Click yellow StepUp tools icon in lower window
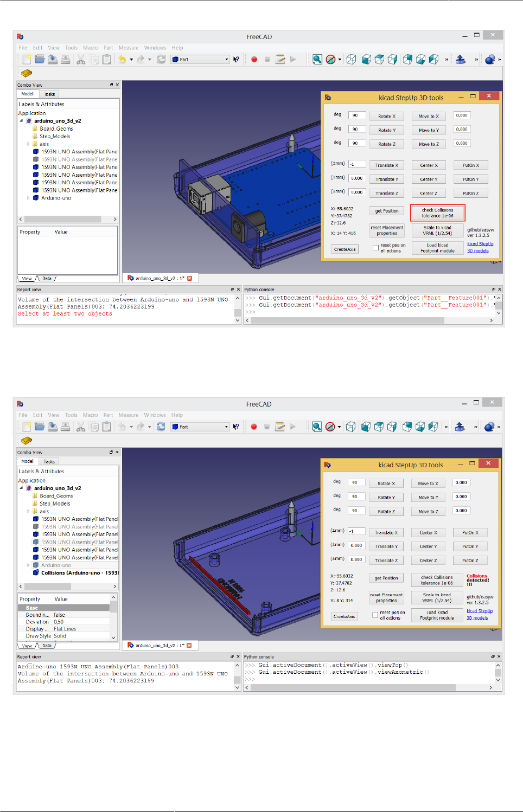This screenshot has height=812, width=523. point(27,440)
